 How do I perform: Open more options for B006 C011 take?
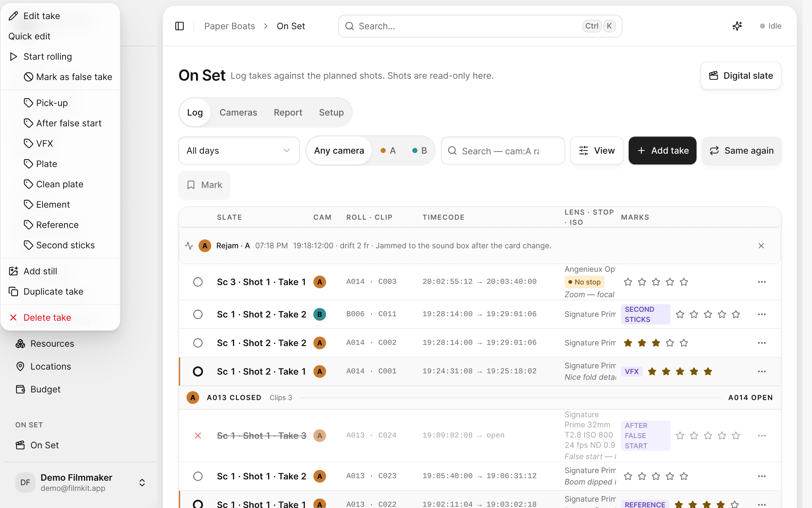pyautogui.click(x=761, y=314)
